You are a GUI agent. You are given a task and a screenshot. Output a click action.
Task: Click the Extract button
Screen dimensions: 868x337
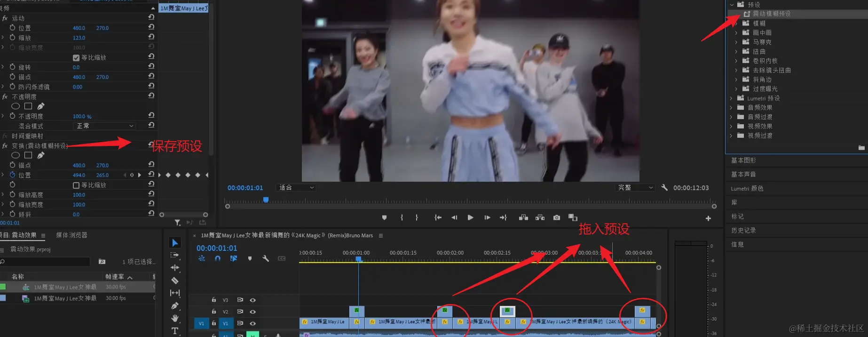540,217
